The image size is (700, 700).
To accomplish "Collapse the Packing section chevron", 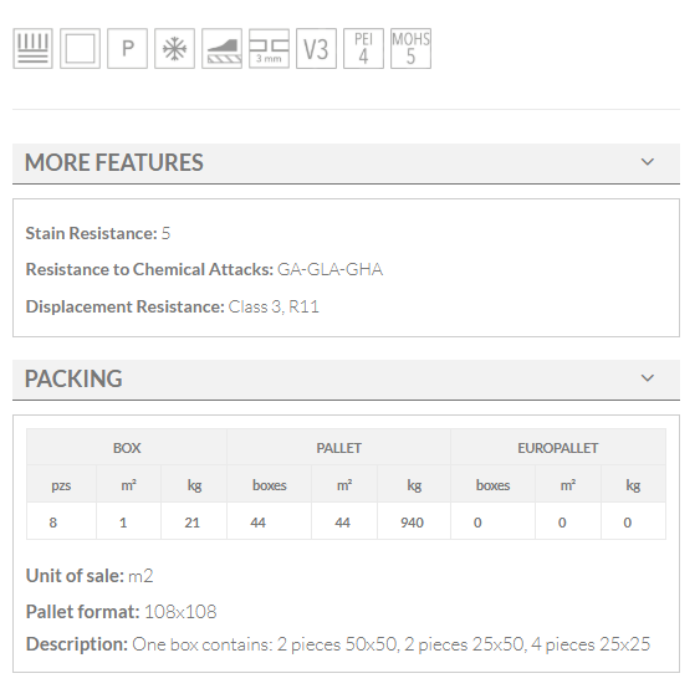I will click(x=647, y=378).
